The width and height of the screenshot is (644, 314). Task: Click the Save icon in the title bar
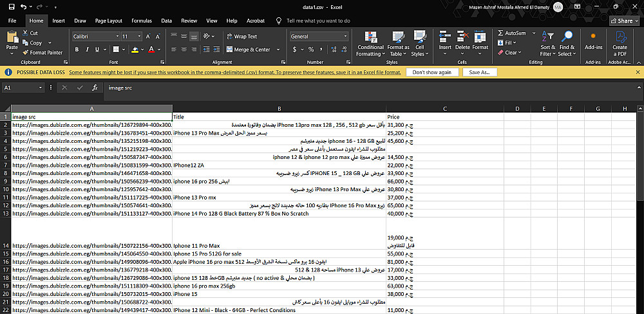[11, 6]
